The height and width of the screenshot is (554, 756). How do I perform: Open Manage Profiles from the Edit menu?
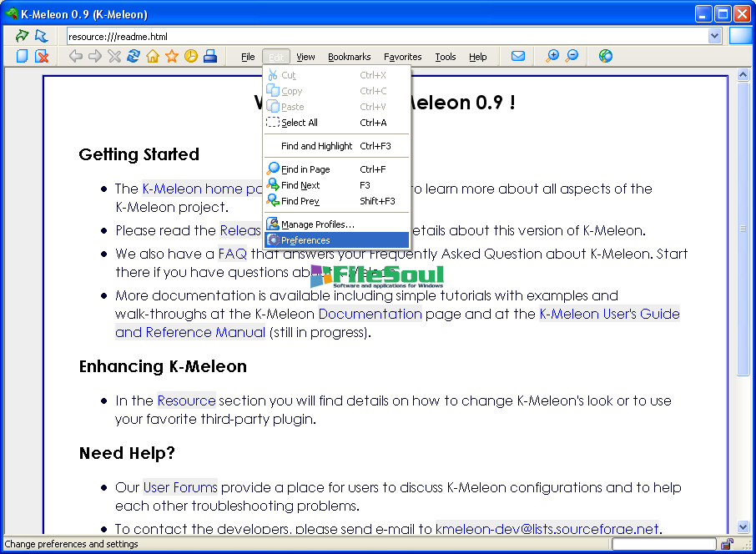(x=336, y=224)
